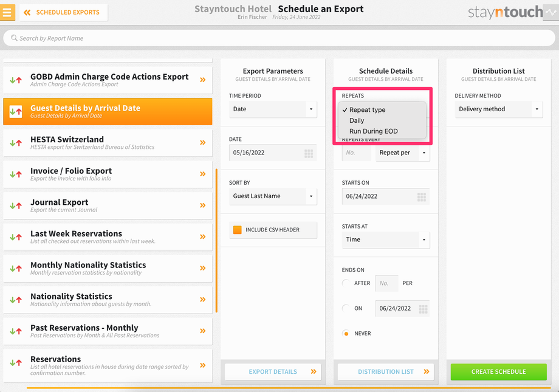The height and width of the screenshot is (392, 559).
Task: Click export arrows icon for Past Reservations - Monthly
Action: tap(16, 331)
